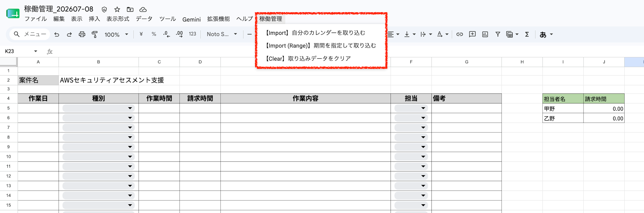Viewport: 644px width, 213px height.
Task: Open the Functions sigma menu
Action: click(527, 34)
